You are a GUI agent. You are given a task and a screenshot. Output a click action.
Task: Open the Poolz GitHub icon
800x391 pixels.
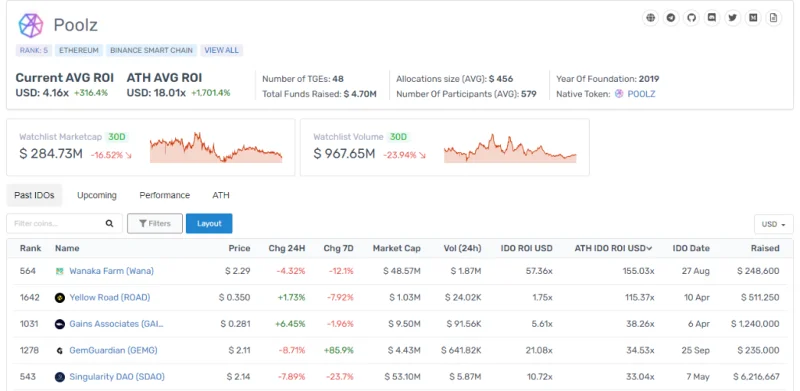click(691, 18)
